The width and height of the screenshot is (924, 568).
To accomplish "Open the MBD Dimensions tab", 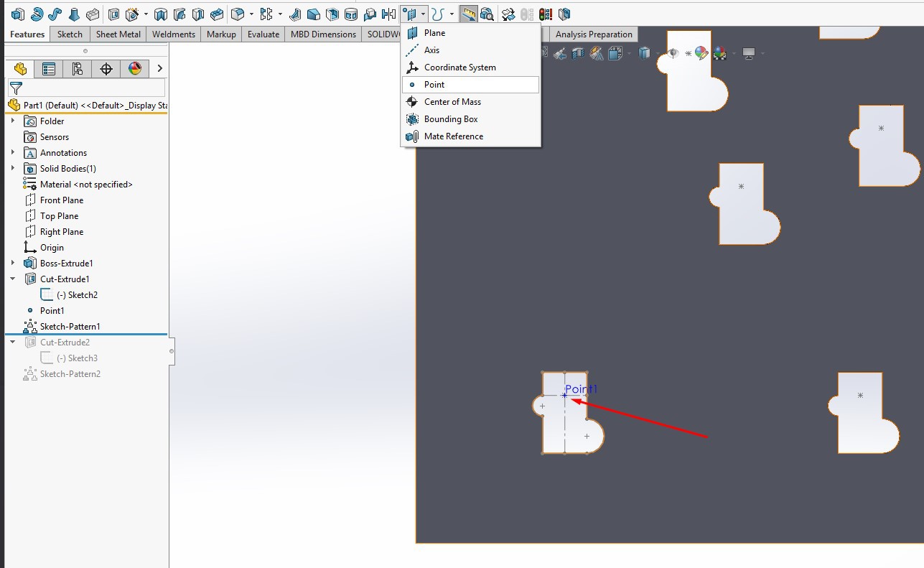I will coord(323,34).
